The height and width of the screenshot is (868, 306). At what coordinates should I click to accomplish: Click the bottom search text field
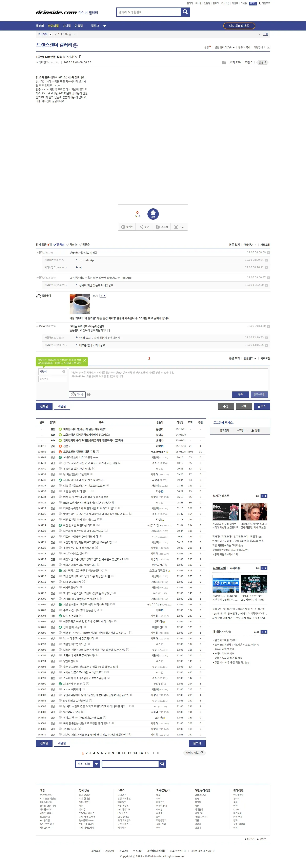click(x=130, y=764)
